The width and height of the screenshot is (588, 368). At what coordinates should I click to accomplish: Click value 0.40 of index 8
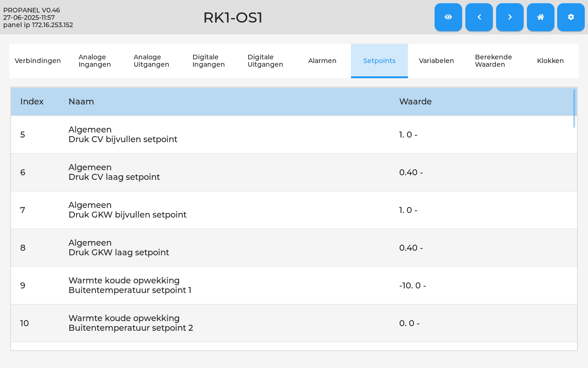point(411,248)
